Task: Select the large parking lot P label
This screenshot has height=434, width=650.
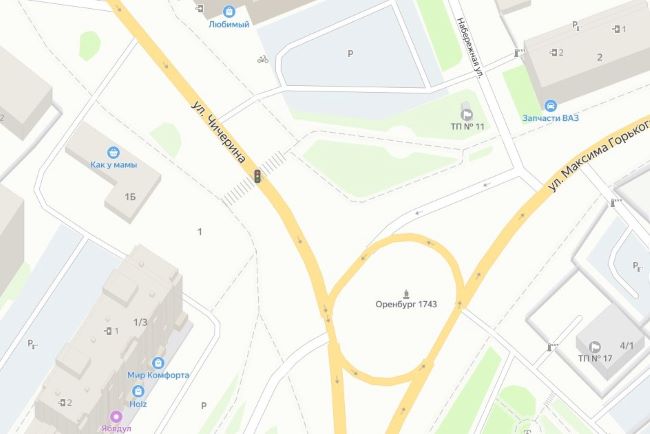Action: click(x=350, y=53)
